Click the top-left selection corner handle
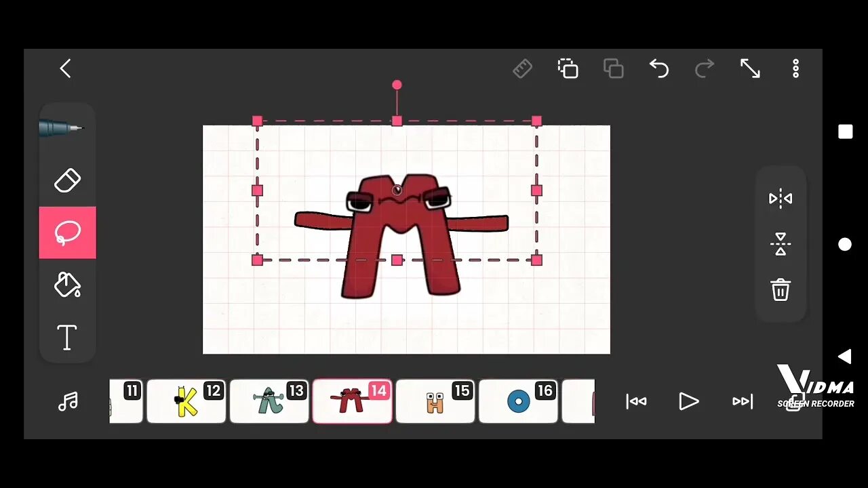 coord(257,121)
